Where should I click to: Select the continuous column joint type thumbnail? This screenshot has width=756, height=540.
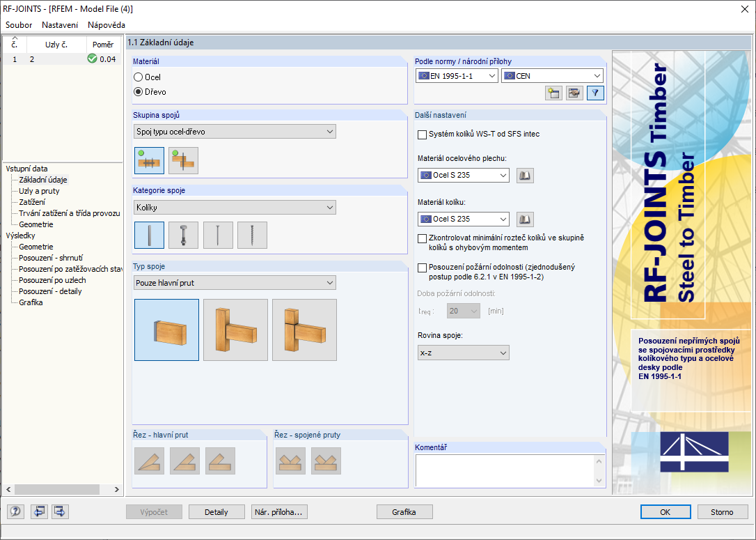(x=304, y=330)
